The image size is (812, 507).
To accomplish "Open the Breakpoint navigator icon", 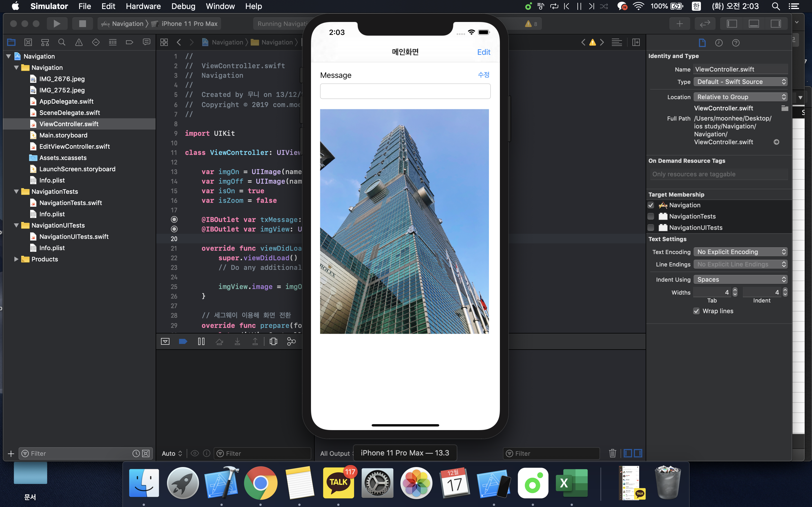I will pos(129,42).
